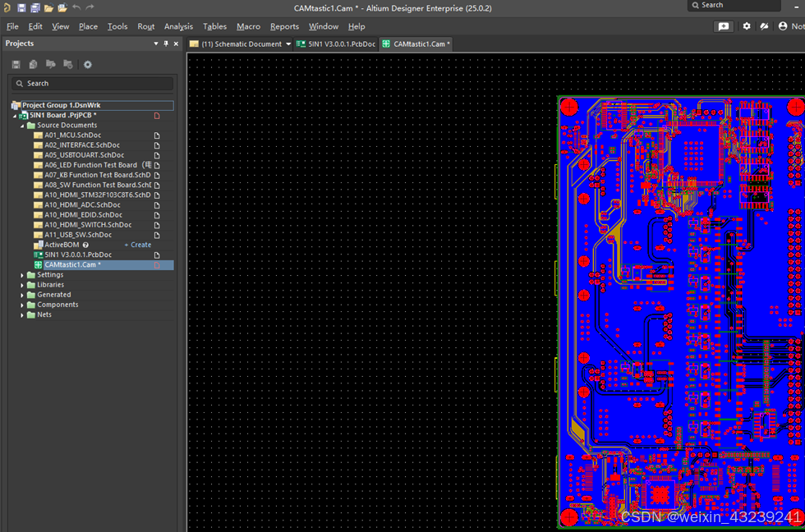Select A05_USBTOUART.SchDoc file

84,155
